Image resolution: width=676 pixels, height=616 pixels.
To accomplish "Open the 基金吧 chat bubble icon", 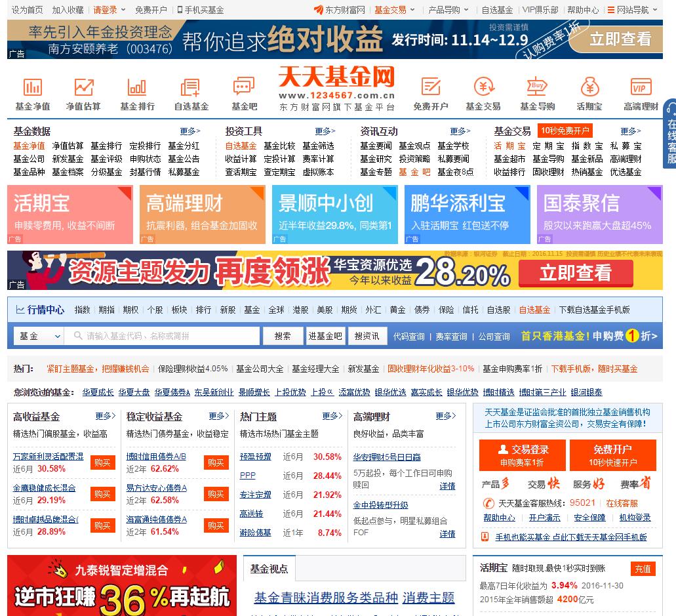I will click(244, 94).
